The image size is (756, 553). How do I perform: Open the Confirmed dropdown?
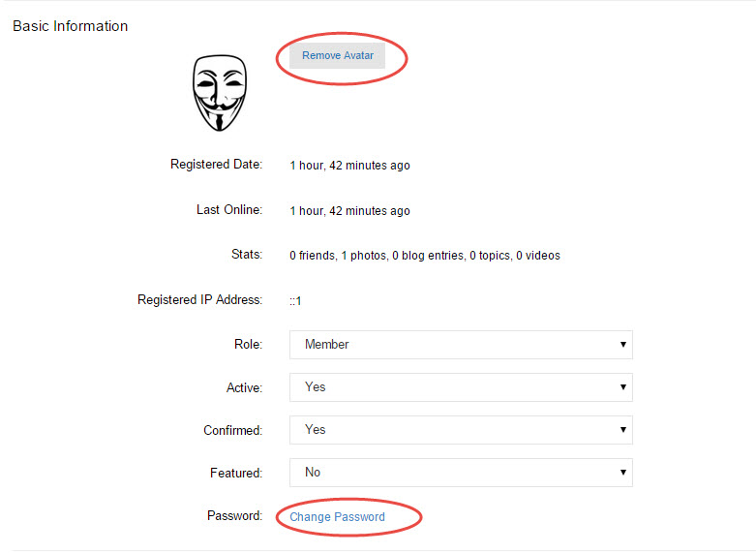pos(461,430)
